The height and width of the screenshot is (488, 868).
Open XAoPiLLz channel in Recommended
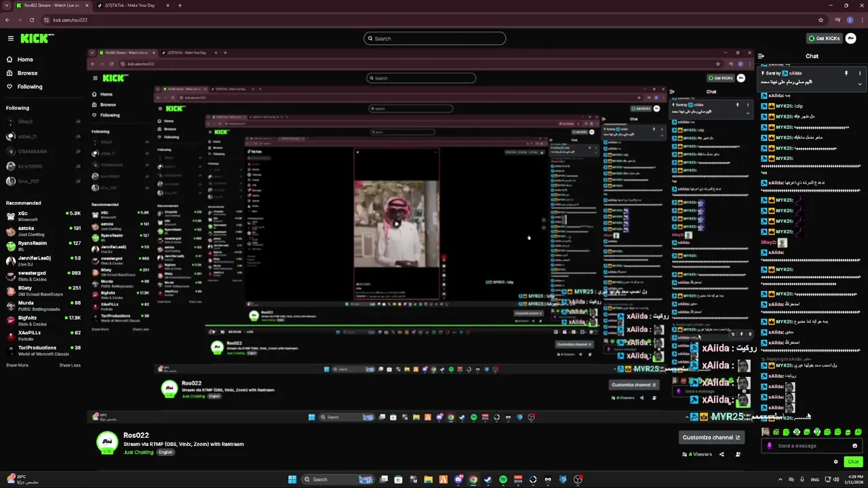pos(43,335)
